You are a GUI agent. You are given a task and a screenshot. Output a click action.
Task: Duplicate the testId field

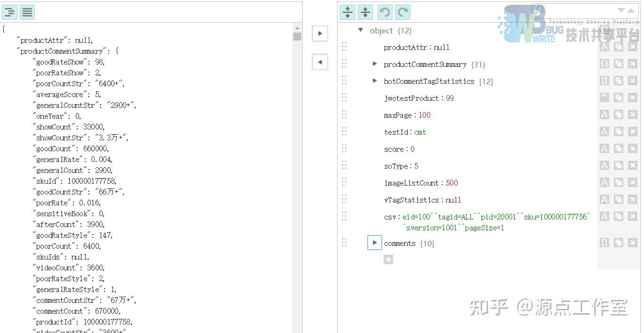[x=619, y=131]
